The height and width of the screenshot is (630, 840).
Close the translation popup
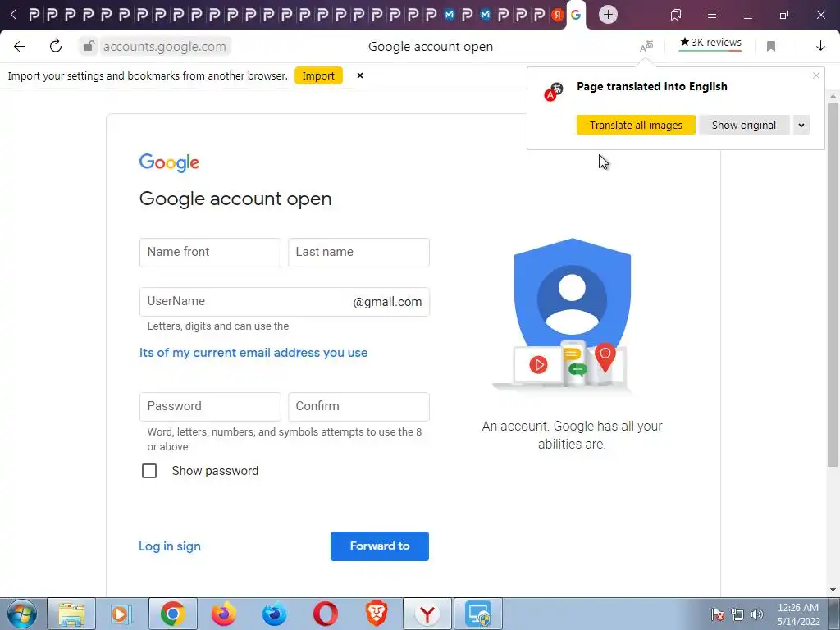pos(816,75)
